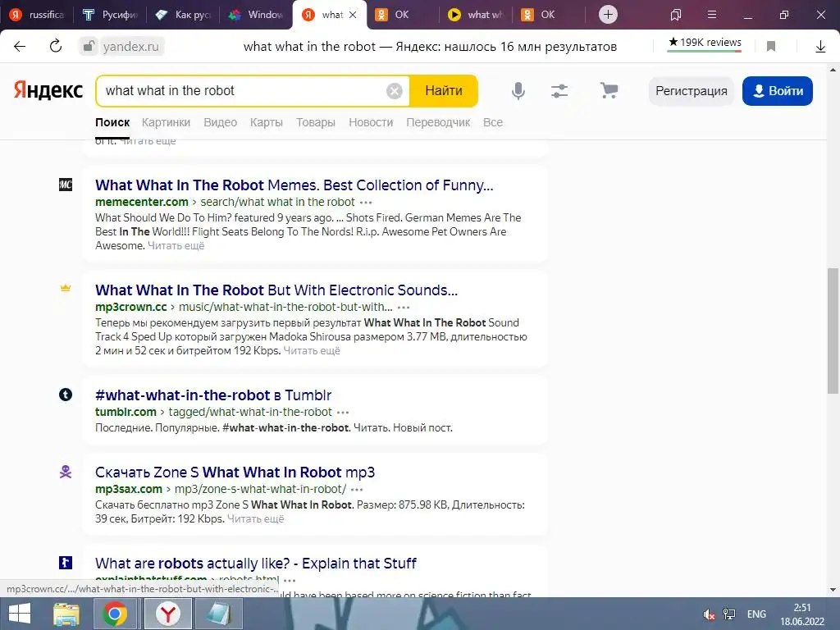Open 'Скачать Zone S What What' result
The image size is (840, 630).
click(x=235, y=472)
